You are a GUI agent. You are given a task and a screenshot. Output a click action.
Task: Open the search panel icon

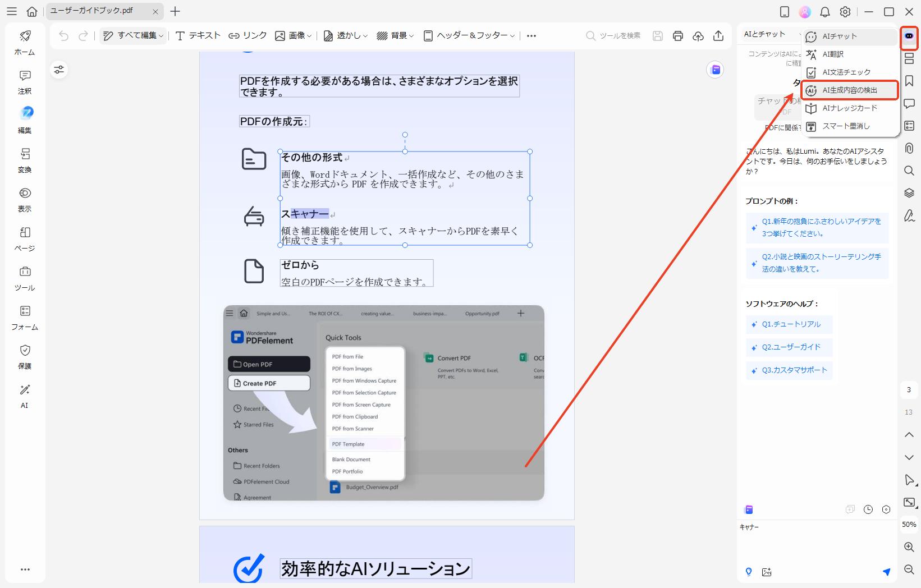coord(909,171)
